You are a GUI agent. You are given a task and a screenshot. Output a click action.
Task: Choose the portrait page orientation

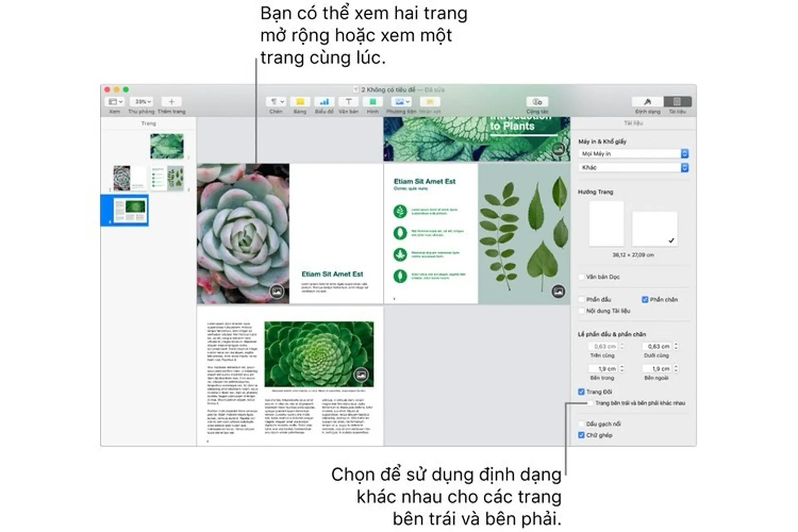pos(606,224)
